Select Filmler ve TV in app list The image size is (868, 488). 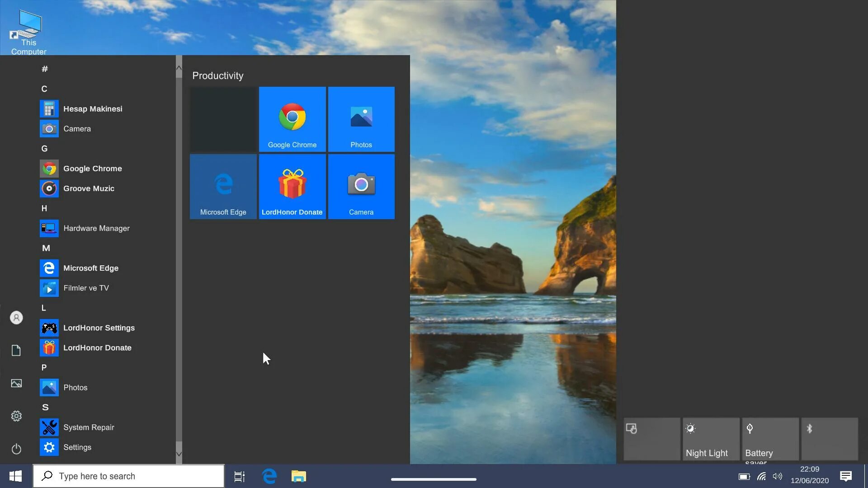86,288
